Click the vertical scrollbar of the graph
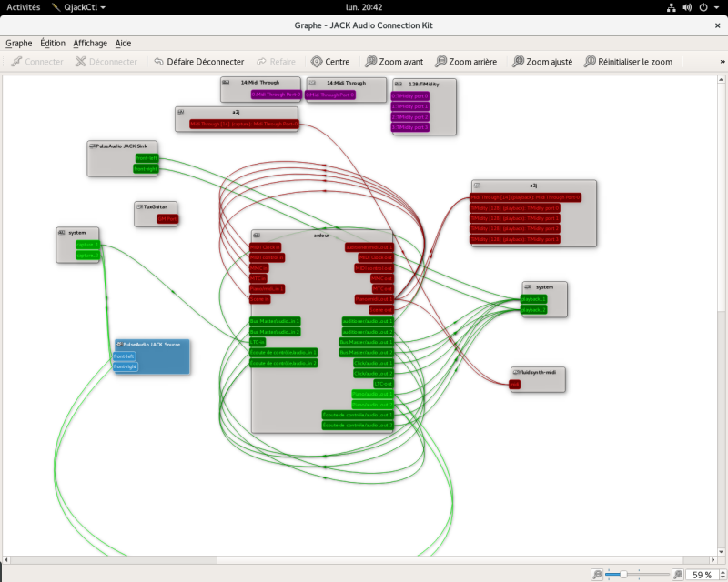The image size is (728, 582). click(721, 316)
